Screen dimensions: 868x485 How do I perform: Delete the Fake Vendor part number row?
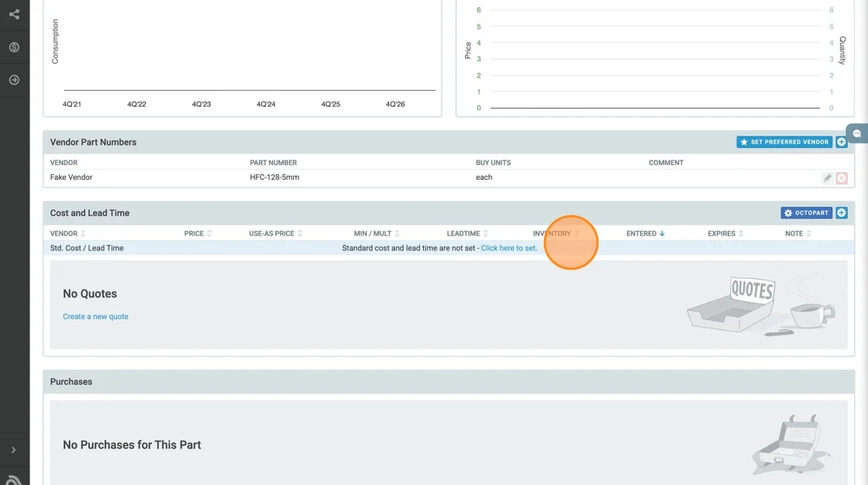[842, 178]
